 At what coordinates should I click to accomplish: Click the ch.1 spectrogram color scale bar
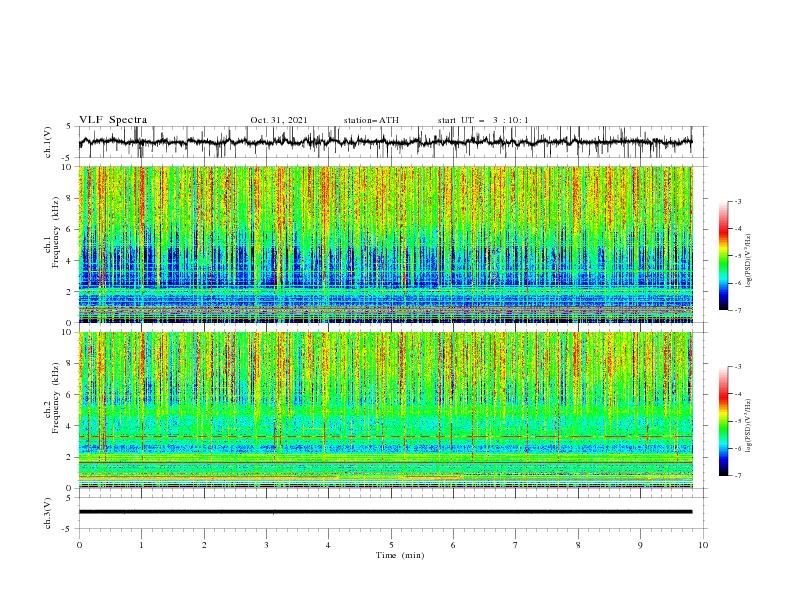[x=723, y=256]
